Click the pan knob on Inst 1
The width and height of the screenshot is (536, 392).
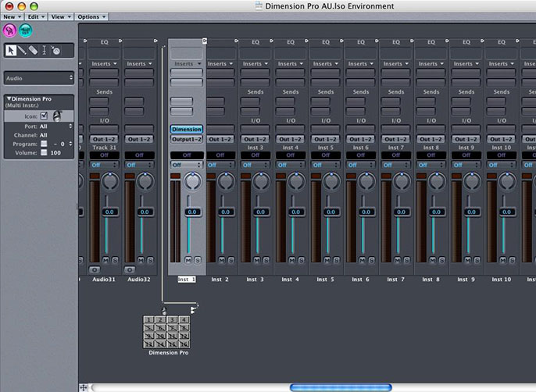pos(193,181)
